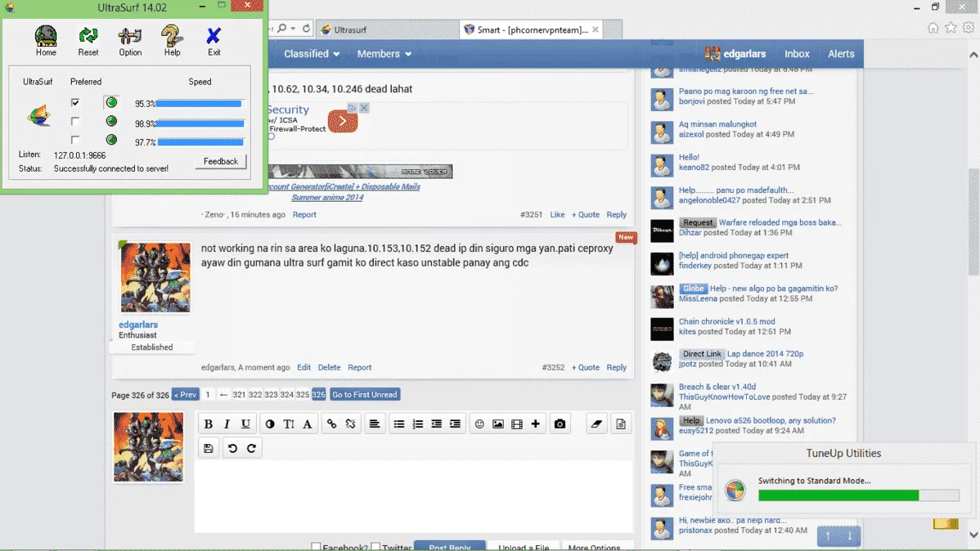Click inside the reply message text area
This screenshot has height=551, width=980.
[414, 497]
